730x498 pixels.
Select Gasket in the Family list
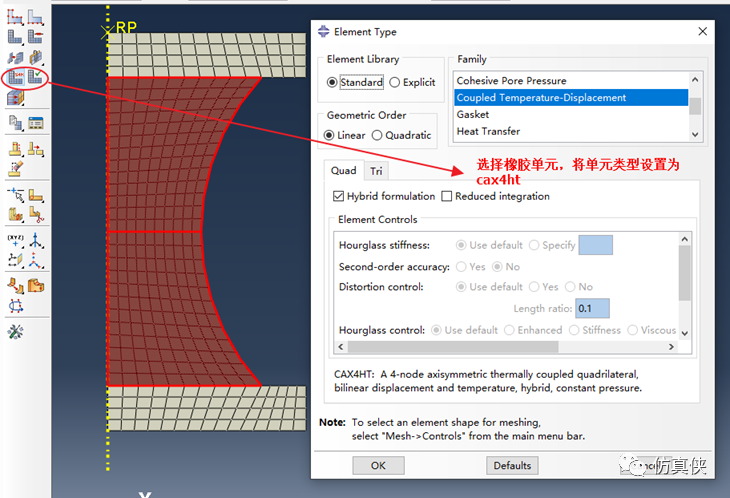click(570, 114)
